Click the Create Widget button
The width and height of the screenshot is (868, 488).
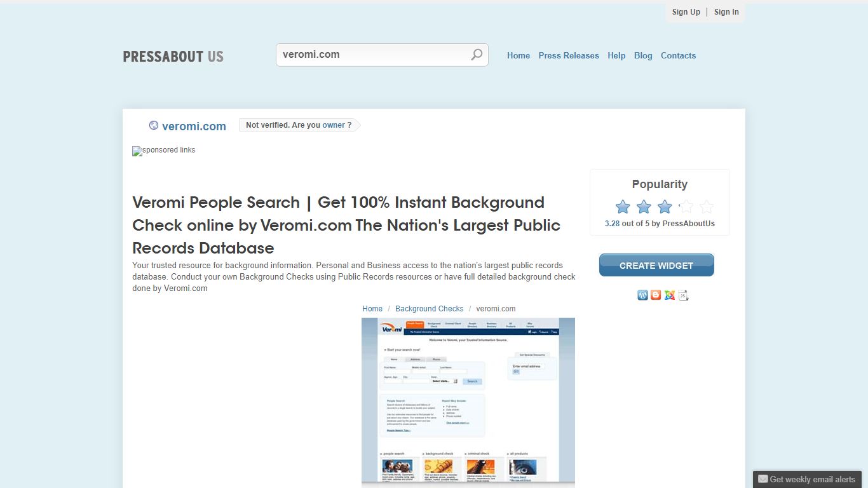pyautogui.click(x=656, y=265)
